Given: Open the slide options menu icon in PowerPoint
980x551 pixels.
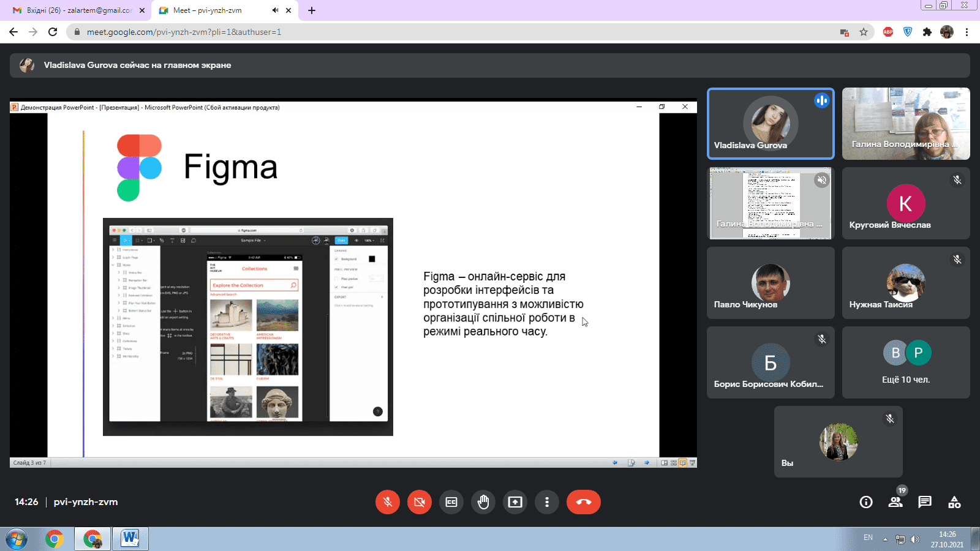Looking at the screenshot, I should [x=631, y=463].
